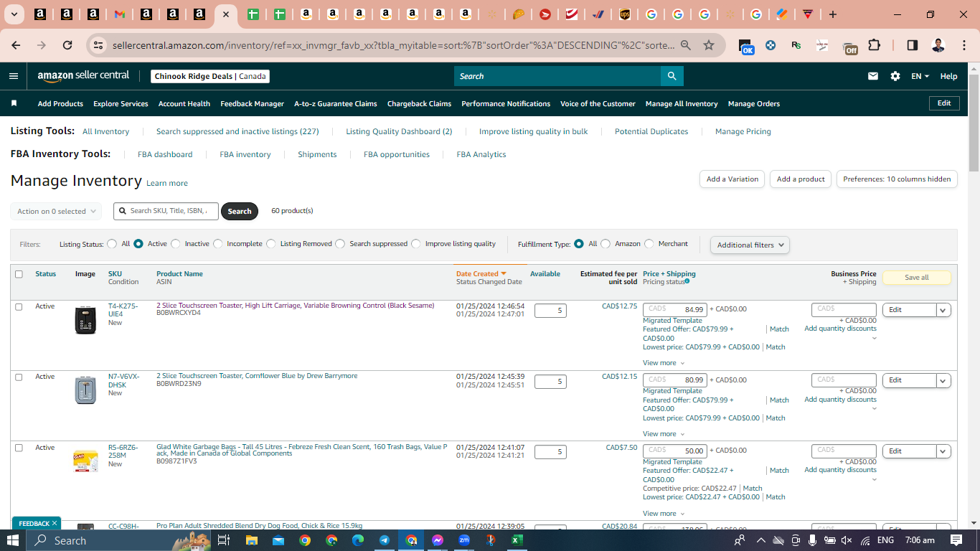The image size is (980, 551).
Task: Click the Add a Variation button
Action: 732,179
